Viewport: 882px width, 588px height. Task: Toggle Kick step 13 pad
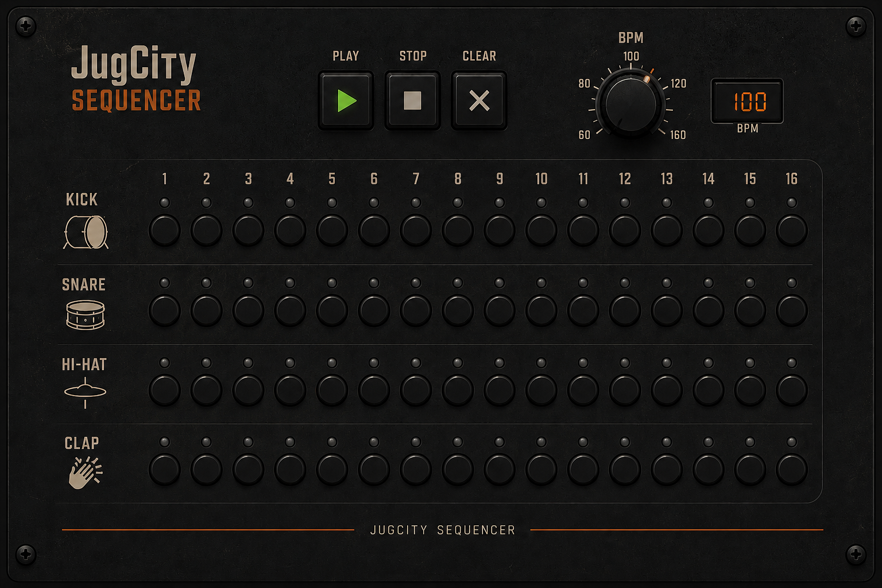(667, 230)
